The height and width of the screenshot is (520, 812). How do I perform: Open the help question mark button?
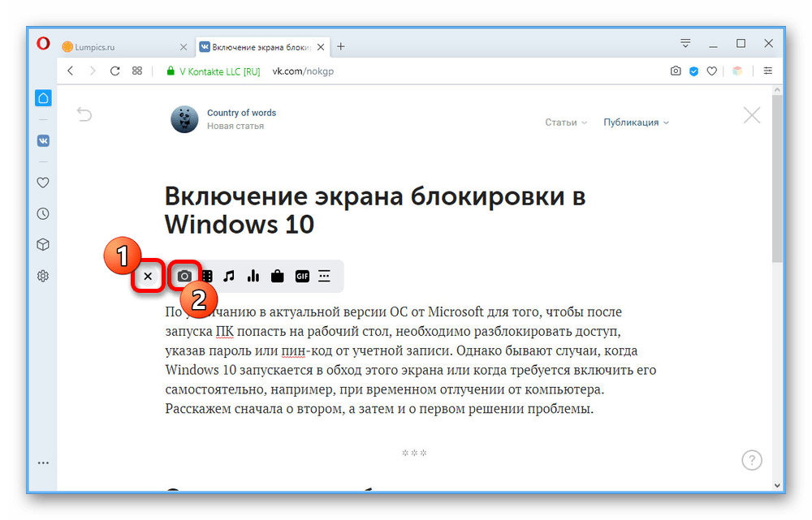[x=751, y=459]
